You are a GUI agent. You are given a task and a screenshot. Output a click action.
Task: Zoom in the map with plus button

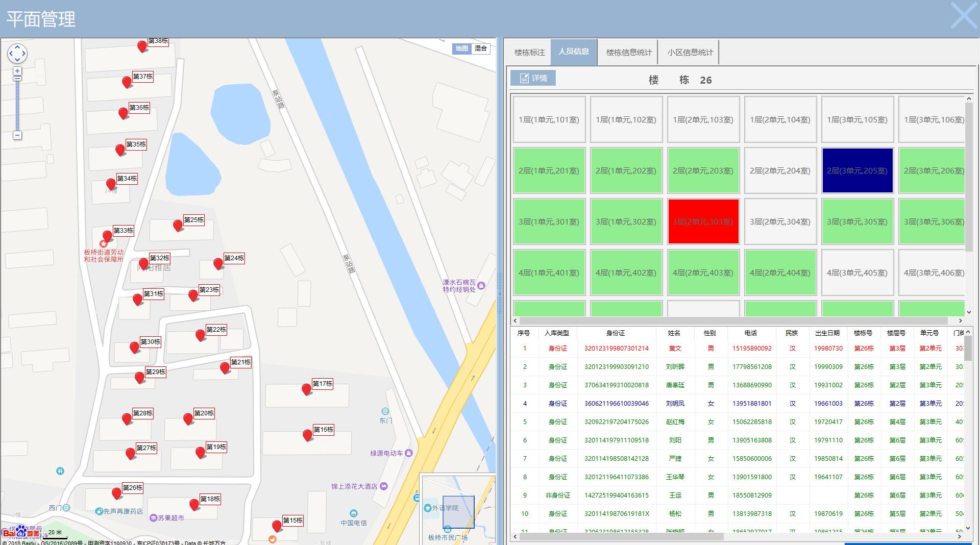(x=17, y=71)
